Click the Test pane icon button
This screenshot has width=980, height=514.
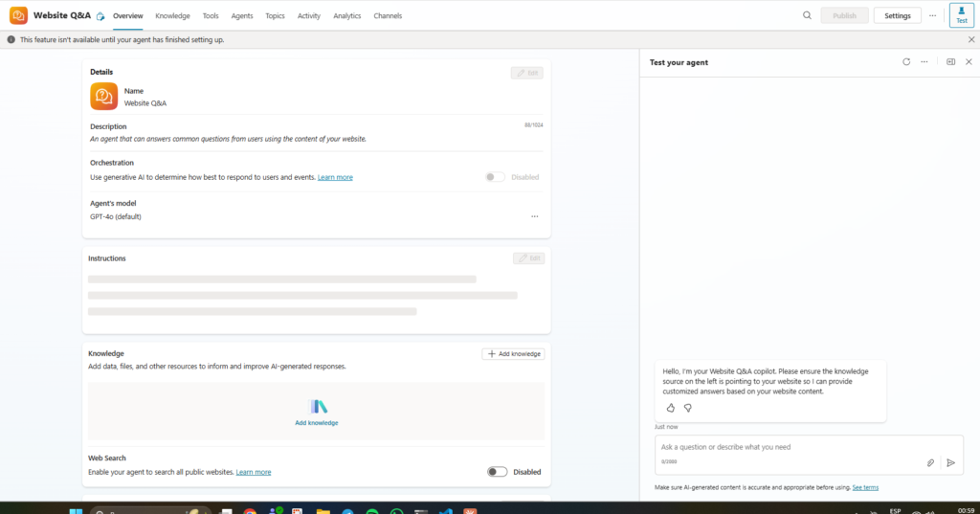pyautogui.click(x=962, y=15)
